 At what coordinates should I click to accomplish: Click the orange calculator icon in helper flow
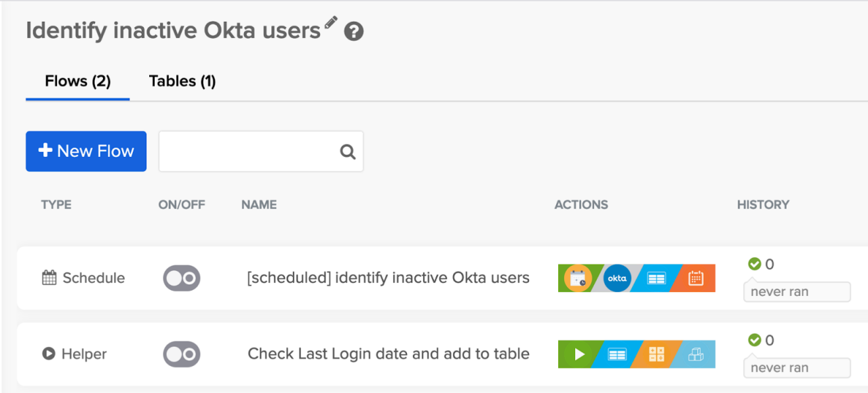(x=656, y=354)
